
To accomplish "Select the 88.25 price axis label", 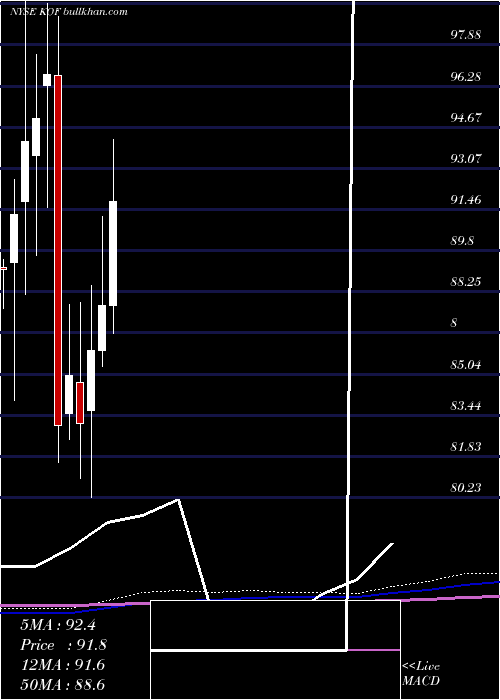I will tap(466, 282).
